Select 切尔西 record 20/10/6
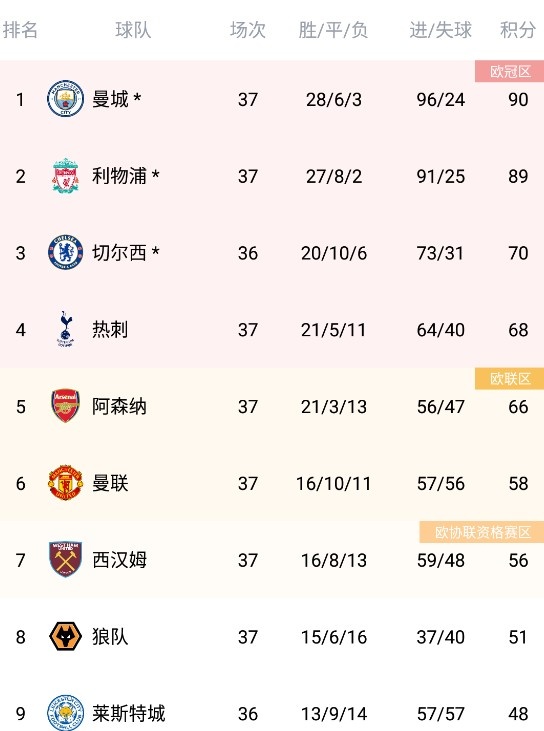The height and width of the screenshot is (731, 544). 334,253
